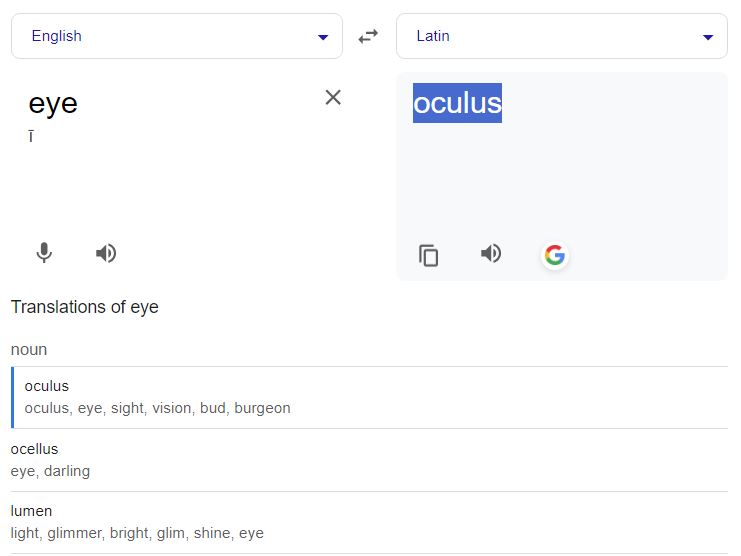Image resolution: width=741 pixels, height=556 pixels.
Task: Search the translation with the Google icon
Action: [x=554, y=255]
